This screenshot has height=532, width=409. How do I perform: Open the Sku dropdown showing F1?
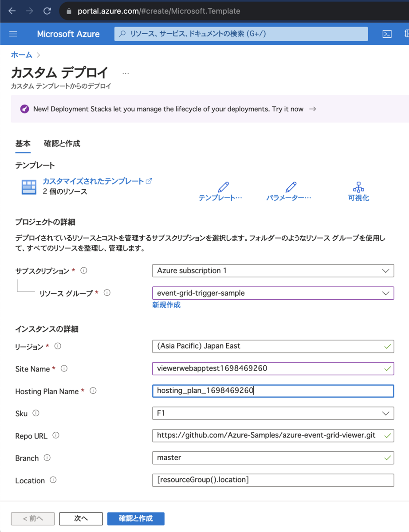[273, 413]
